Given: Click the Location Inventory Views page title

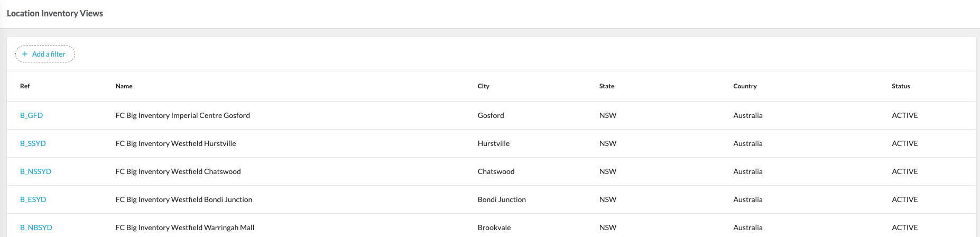Looking at the screenshot, I should (x=55, y=13).
